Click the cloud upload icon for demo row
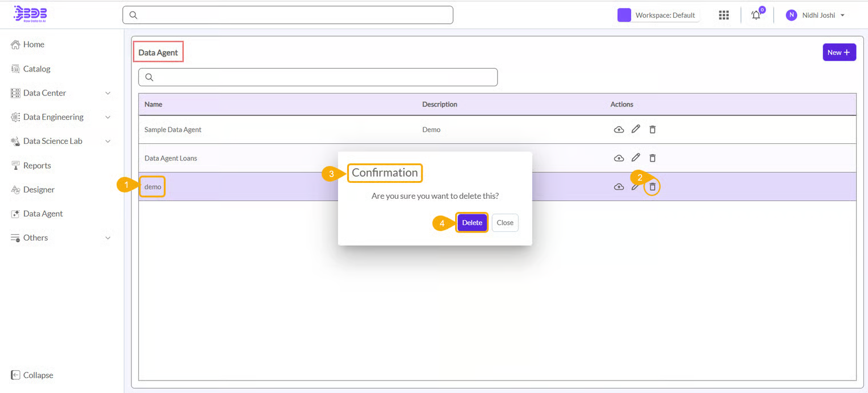 (x=618, y=187)
